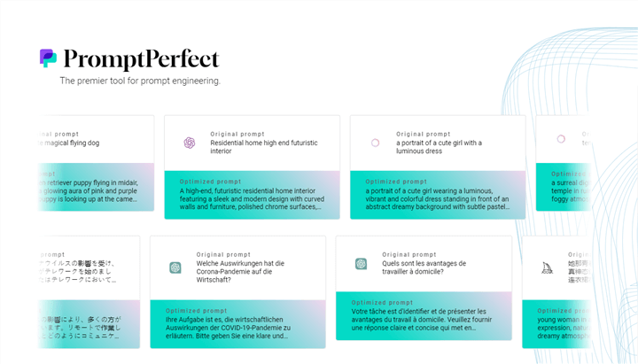The image size is (638, 364).
Task: Click the circle icon on the top-right partial card
Action: tap(561, 139)
